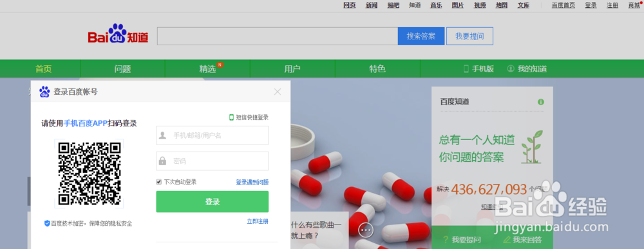Click the 手机百度APP link text

pos(86,123)
